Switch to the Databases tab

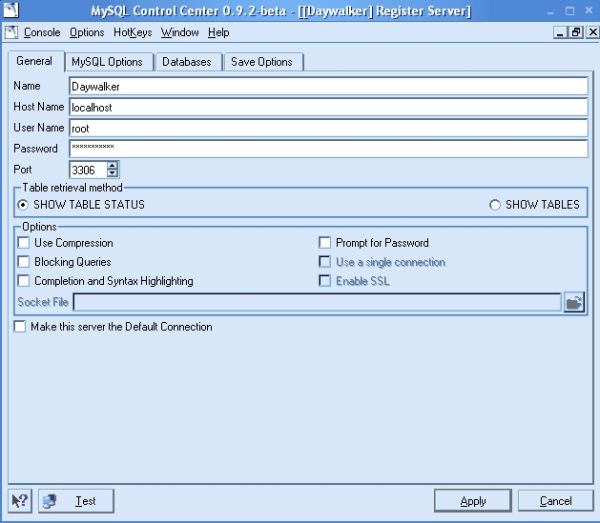[x=187, y=62]
